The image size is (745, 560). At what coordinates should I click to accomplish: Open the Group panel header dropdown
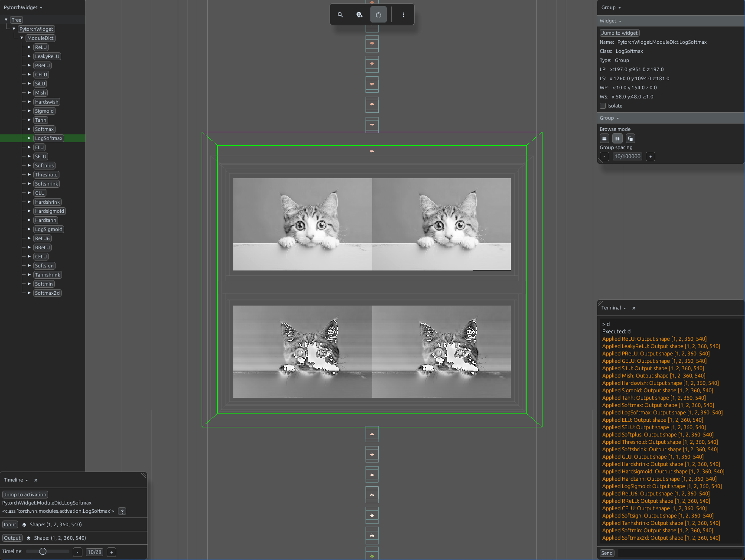[x=611, y=8]
